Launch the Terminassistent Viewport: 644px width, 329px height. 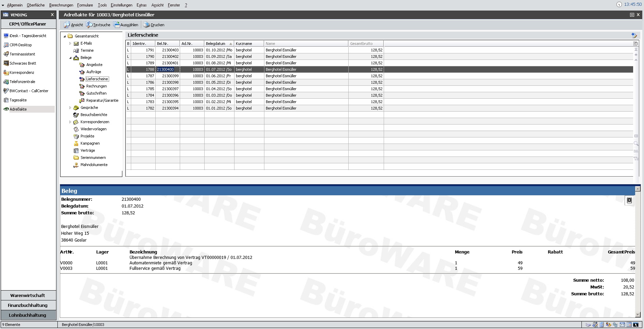point(19,54)
